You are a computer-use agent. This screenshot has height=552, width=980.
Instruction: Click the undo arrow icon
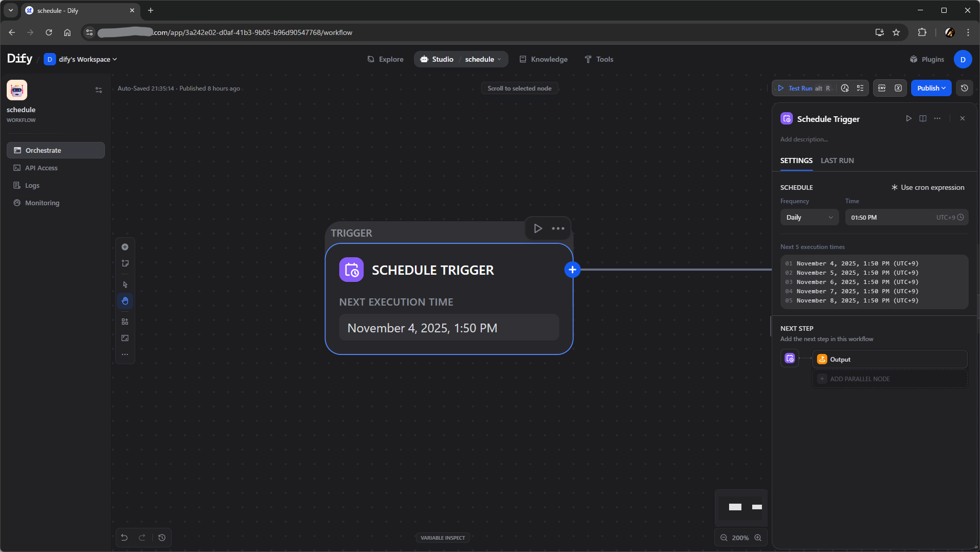coord(124,538)
